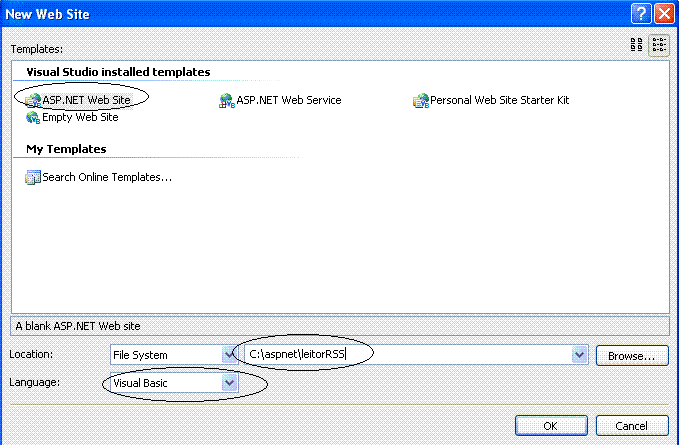This screenshot has width=679, height=445.
Task: Select the ASP.NET Web Site template icon
Action: (33, 100)
